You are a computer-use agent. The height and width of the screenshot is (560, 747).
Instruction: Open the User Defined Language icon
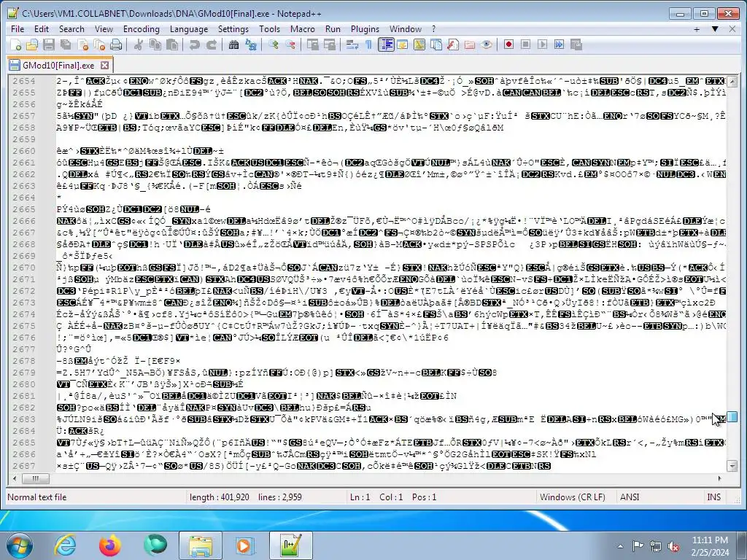(402, 44)
